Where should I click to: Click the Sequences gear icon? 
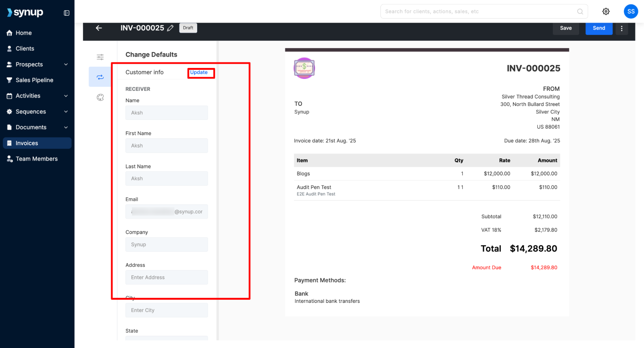pyautogui.click(x=9, y=111)
